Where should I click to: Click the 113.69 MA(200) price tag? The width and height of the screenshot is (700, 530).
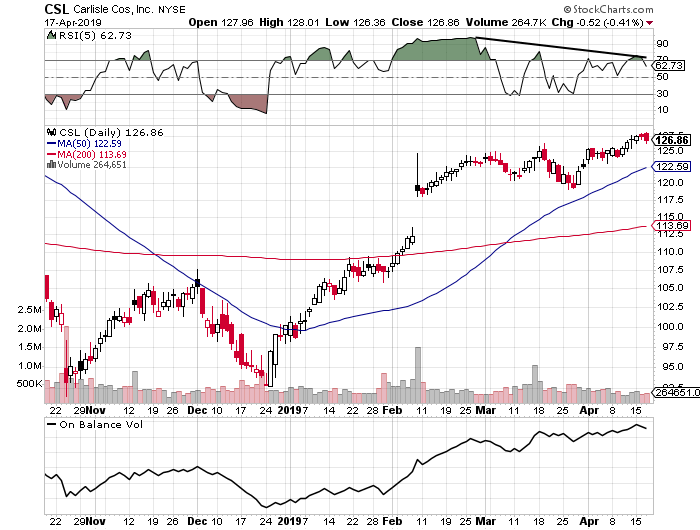click(x=672, y=225)
